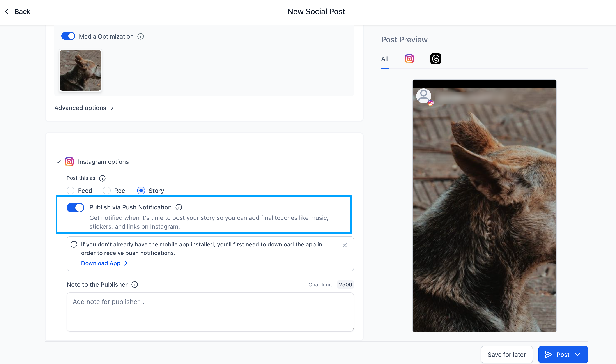Collapse the Instagram options section
616x364 pixels.
tap(58, 161)
